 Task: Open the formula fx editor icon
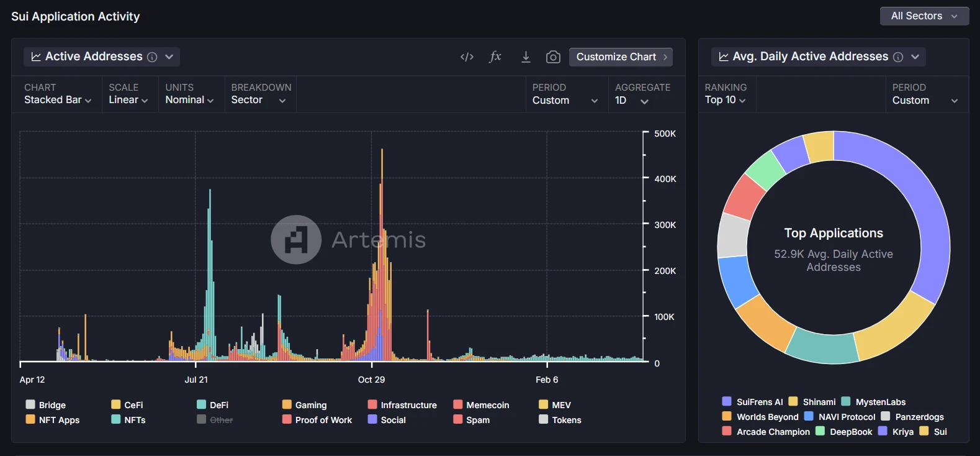pos(495,57)
